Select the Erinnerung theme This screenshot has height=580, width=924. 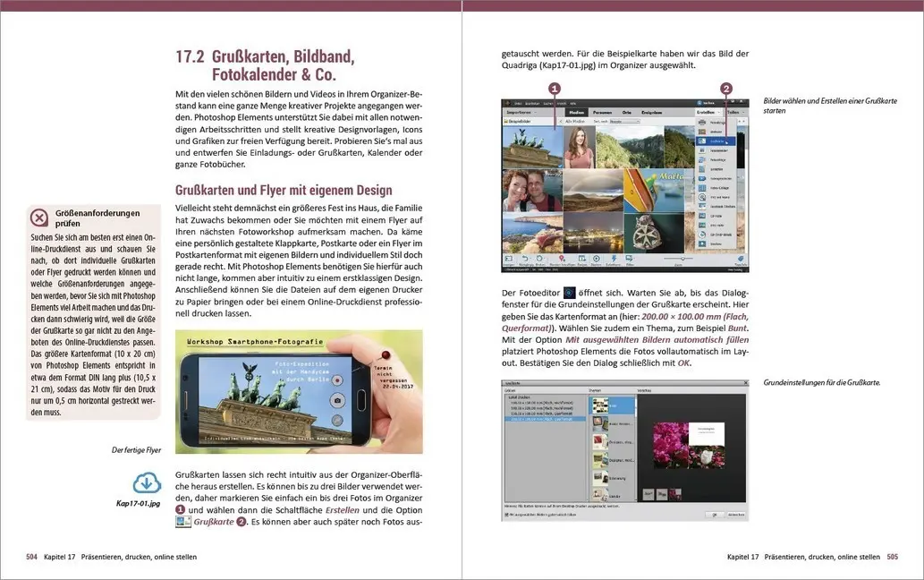tap(612, 478)
